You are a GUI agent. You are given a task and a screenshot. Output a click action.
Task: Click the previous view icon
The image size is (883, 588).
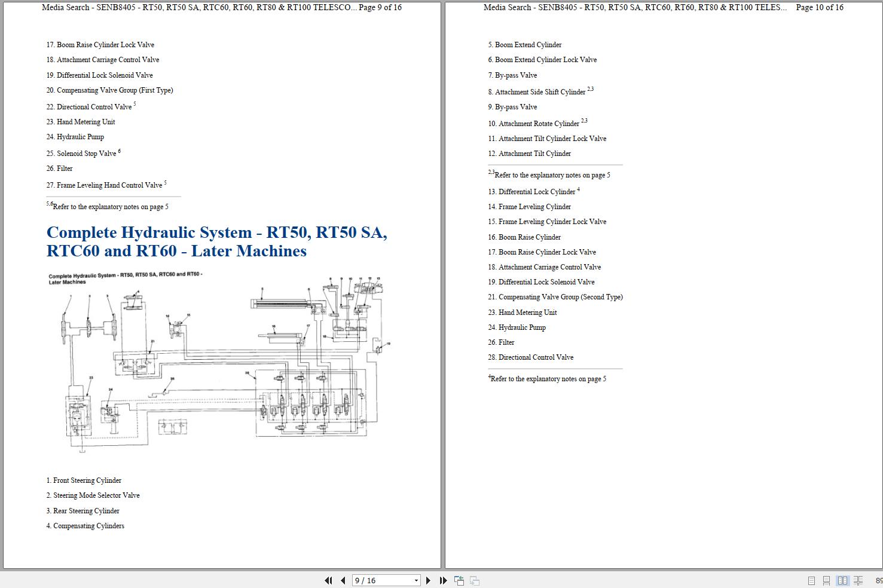point(459,580)
